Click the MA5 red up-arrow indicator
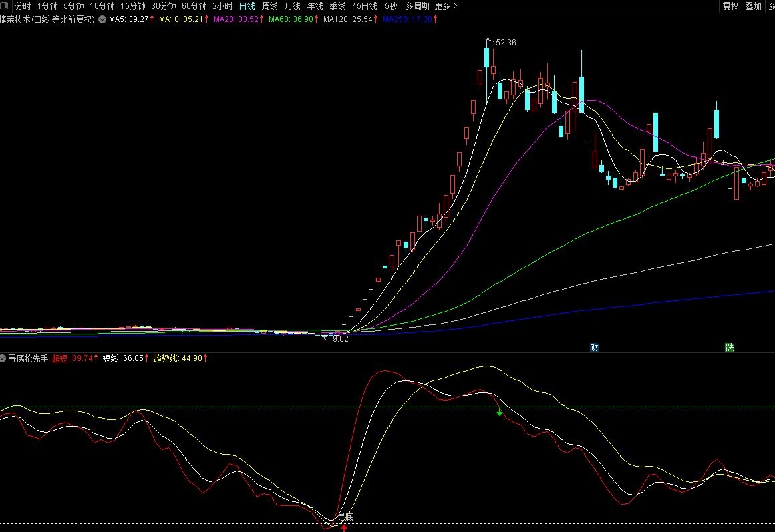The width and height of the screenshot is (775, 532). point(152,19)
